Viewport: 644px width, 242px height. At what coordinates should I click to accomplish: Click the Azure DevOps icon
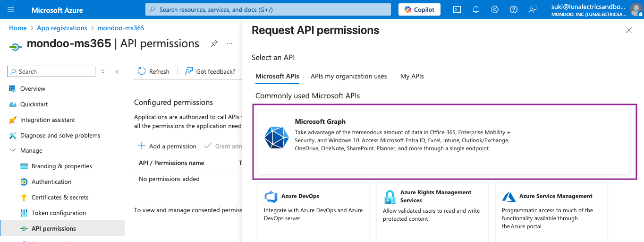click(271, 197)
